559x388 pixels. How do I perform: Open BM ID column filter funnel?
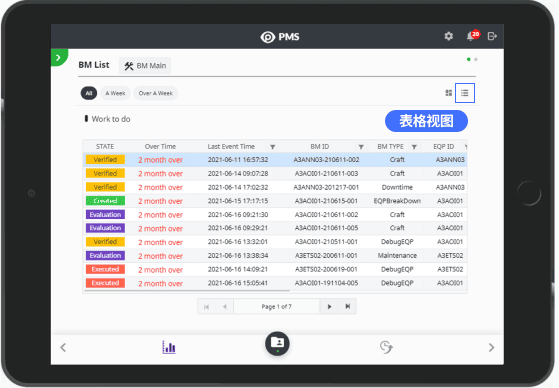pyautogui.click(x=361, y=147)
